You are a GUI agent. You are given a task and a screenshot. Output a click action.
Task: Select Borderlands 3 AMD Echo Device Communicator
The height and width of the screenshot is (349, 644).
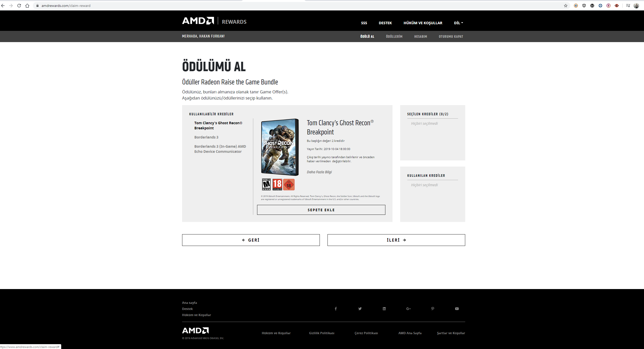coord(220,149)
